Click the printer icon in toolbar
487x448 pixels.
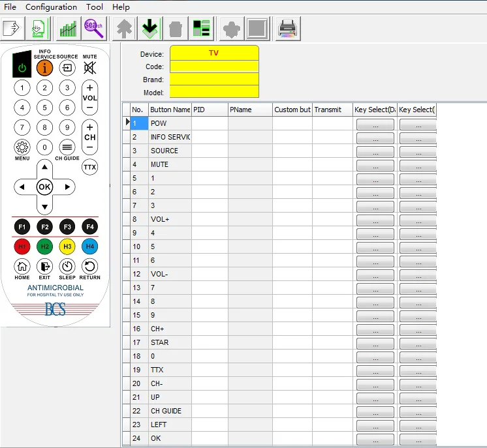pyautogui.click(x=287, y=29)
